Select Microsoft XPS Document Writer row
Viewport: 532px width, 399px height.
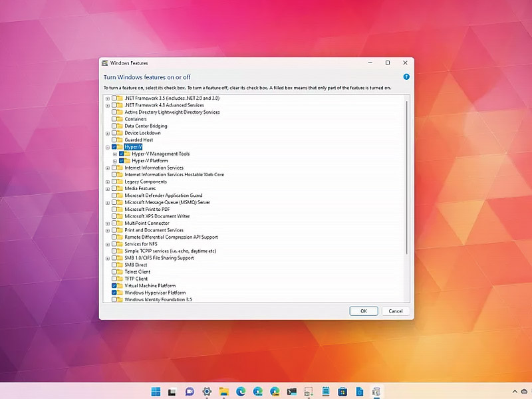pyautogui.click(x=157, y=216)
